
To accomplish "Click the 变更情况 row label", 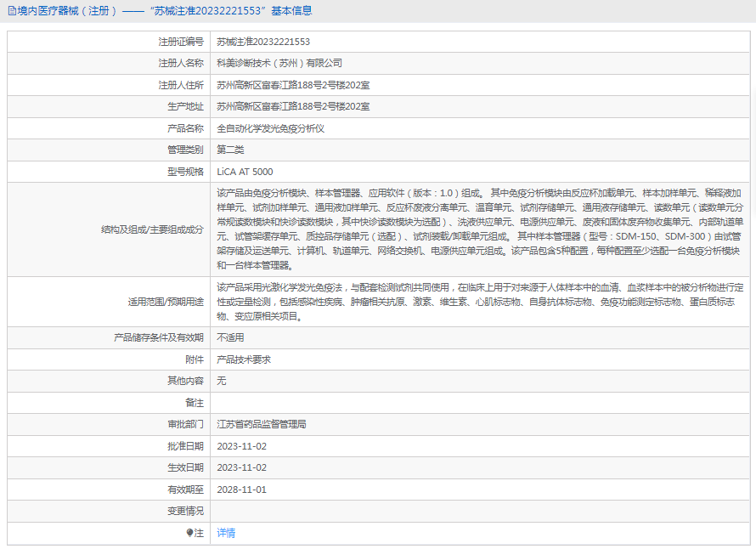I will [x=185, y=511].
